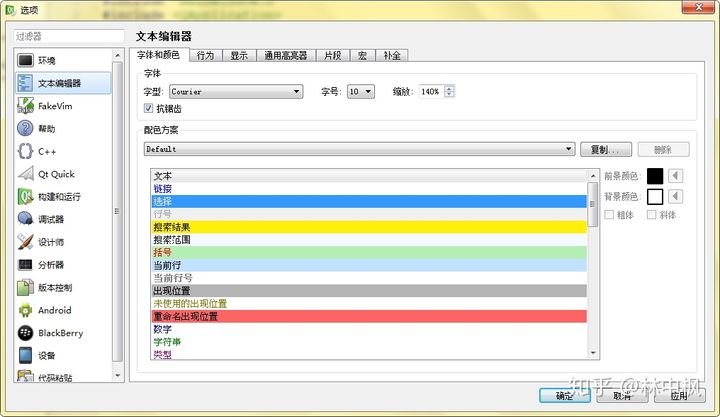Select the Android settings icon
The width and height of the screenshot is (720, 417).
point(25,310)
